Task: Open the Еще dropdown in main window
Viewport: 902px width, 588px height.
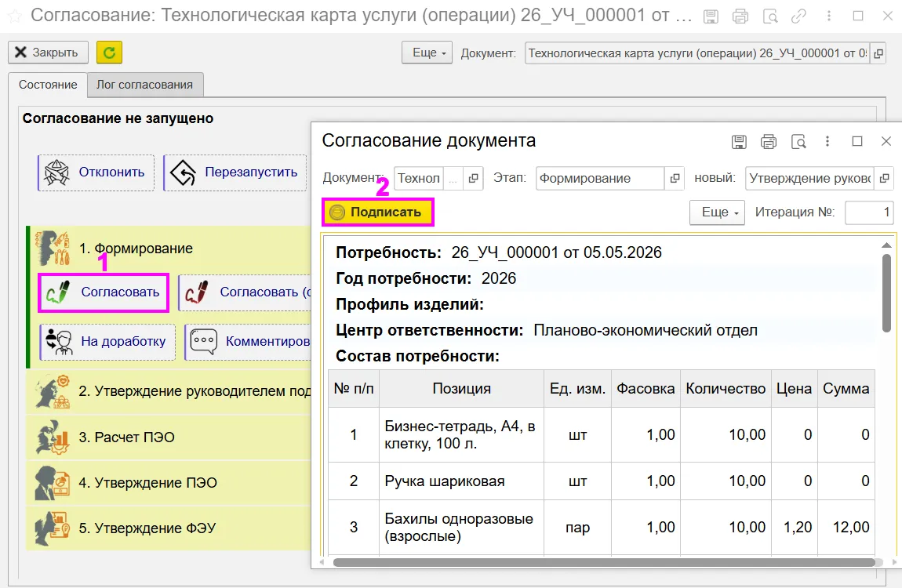Action: tap(427, 53)
